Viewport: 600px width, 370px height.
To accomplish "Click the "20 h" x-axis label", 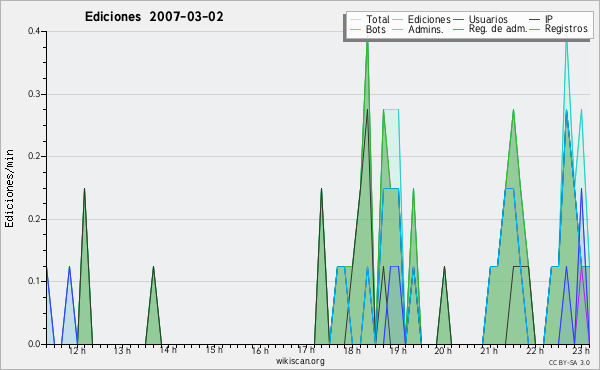I will pyautogui.click(x=443, y=350).
